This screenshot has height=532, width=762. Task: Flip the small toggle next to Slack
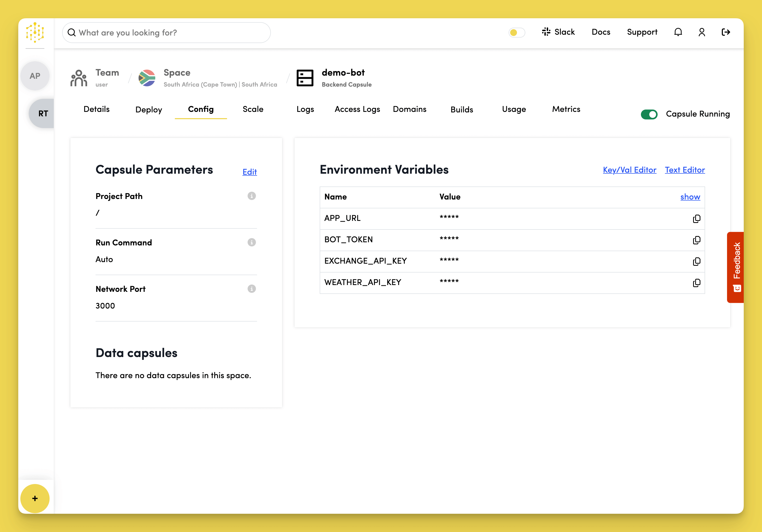(516, 33)
